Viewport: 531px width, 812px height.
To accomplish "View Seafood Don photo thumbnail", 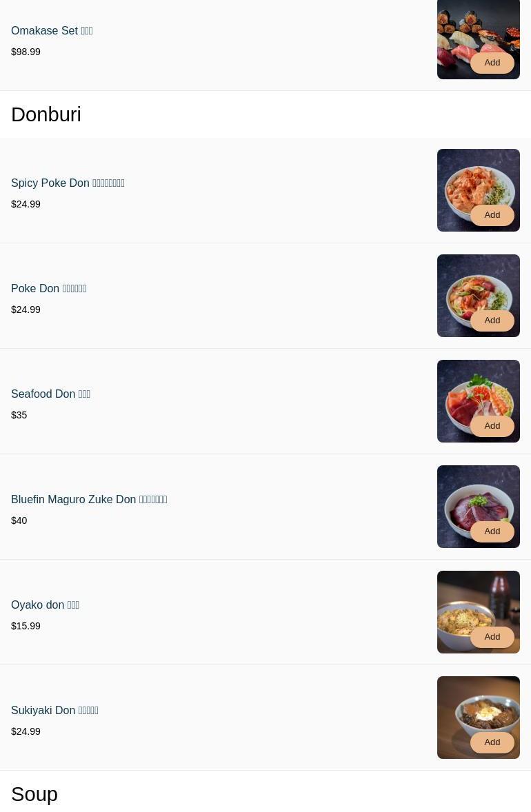I will click(478, 390).
